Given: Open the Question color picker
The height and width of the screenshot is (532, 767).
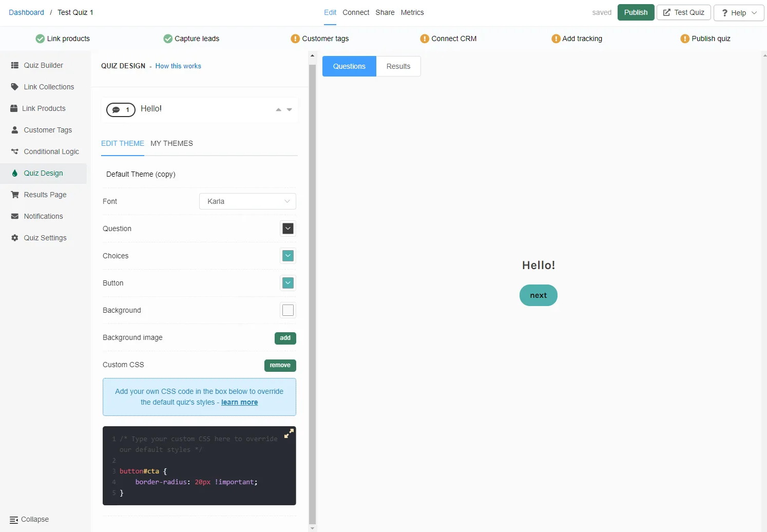Looking at the screenshot, I should pos(288,229).
